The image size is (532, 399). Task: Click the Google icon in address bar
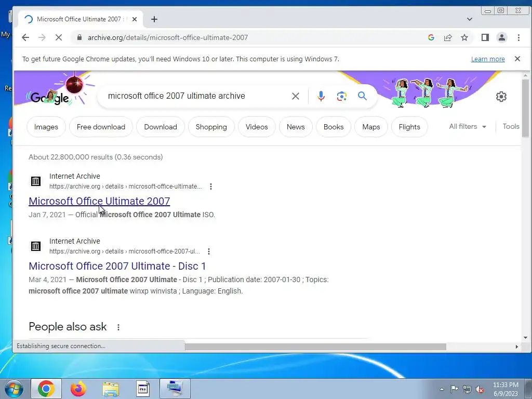coord(431,37)
